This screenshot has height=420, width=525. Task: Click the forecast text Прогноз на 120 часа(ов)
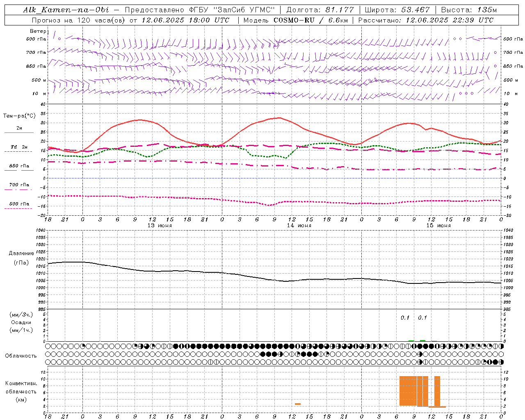click(78, 20)
